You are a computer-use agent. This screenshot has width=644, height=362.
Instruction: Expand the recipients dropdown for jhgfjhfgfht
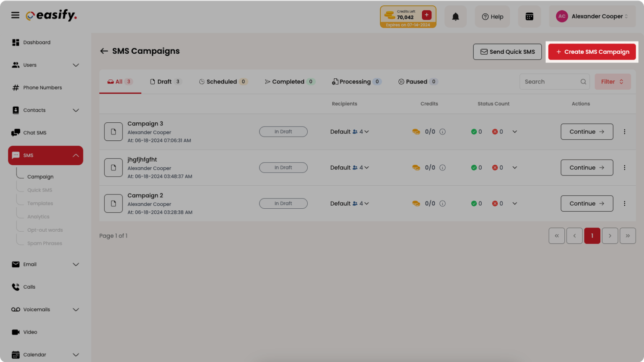(x=366, y=168)
